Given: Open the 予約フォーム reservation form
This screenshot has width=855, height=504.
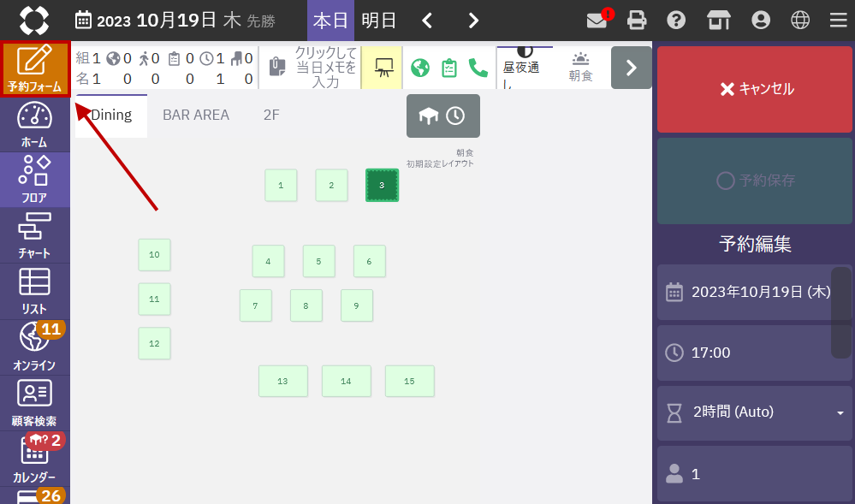Looking at the screenshot, I should [x=35, y=68].
